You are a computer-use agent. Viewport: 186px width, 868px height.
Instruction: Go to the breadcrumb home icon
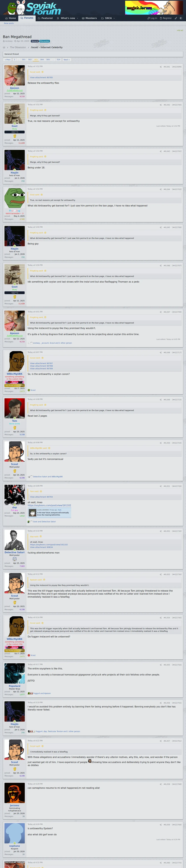(4, 47)
